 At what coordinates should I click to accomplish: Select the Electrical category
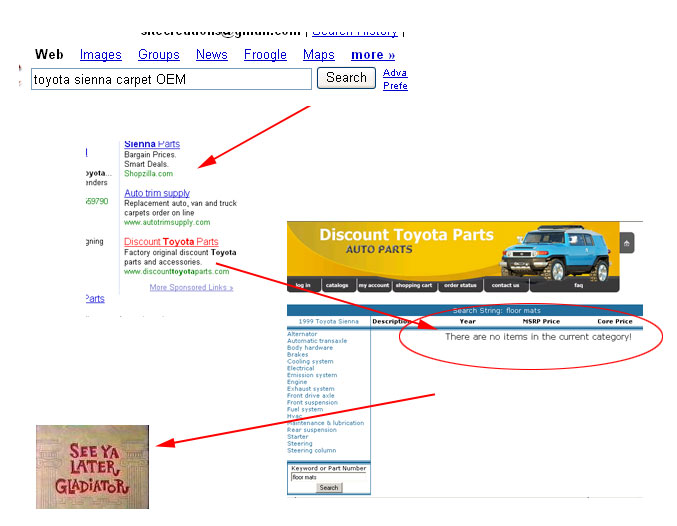[301, 368]
